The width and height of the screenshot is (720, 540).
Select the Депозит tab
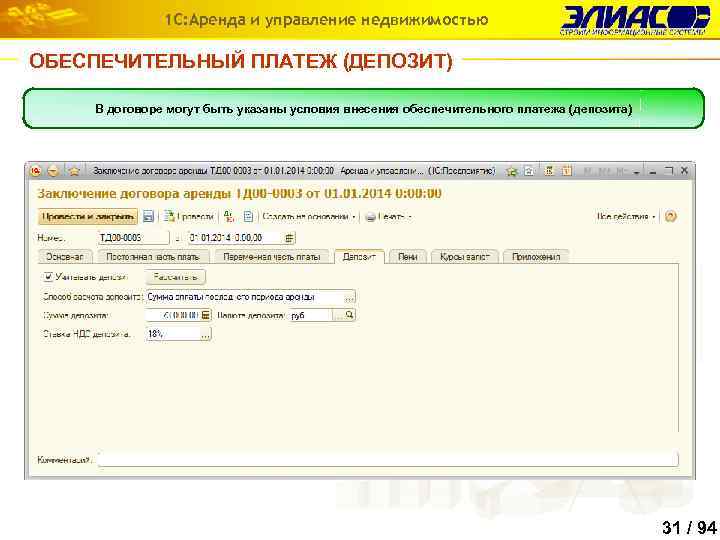click(359, 257)
